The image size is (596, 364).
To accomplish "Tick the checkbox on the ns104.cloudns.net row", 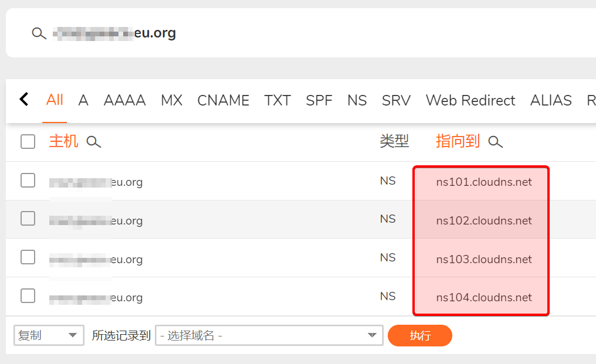I will click(28, 296).
